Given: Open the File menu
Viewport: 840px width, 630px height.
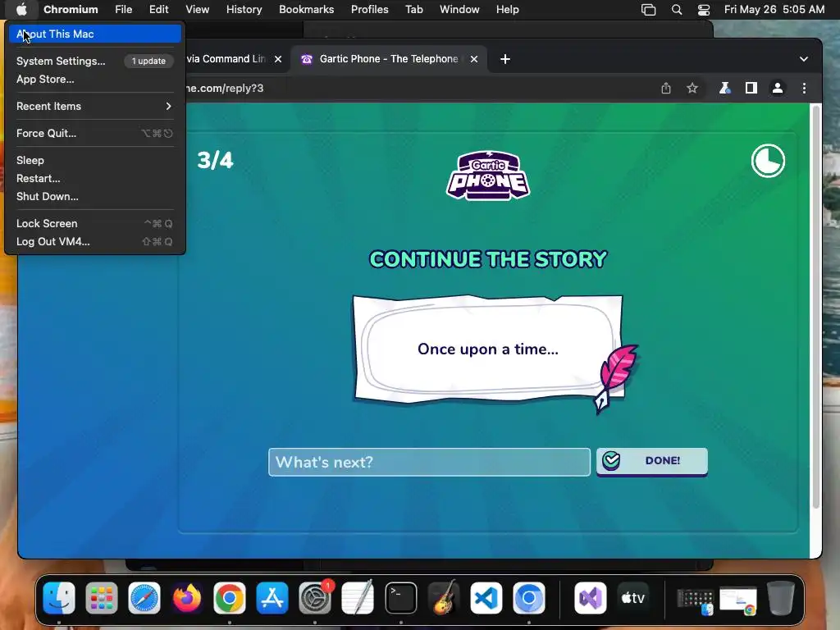Looking at the screenshot, I should pos(123,9).
